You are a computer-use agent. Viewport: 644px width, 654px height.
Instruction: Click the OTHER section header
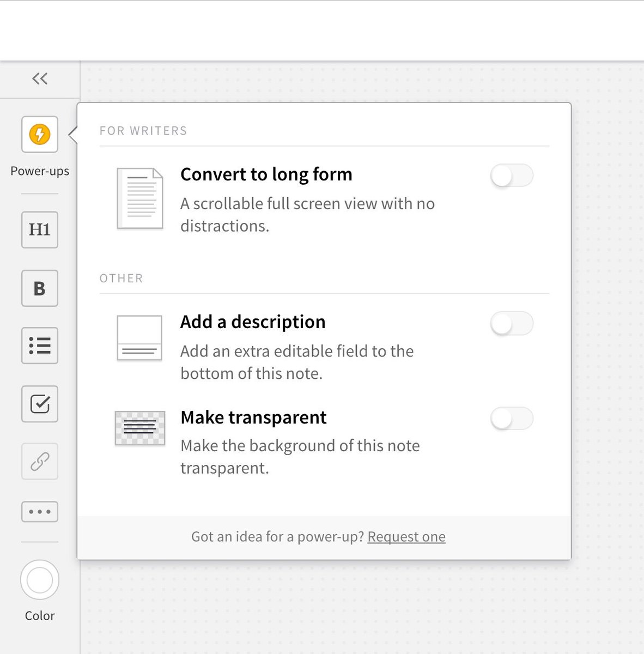(x=121, y=278)
